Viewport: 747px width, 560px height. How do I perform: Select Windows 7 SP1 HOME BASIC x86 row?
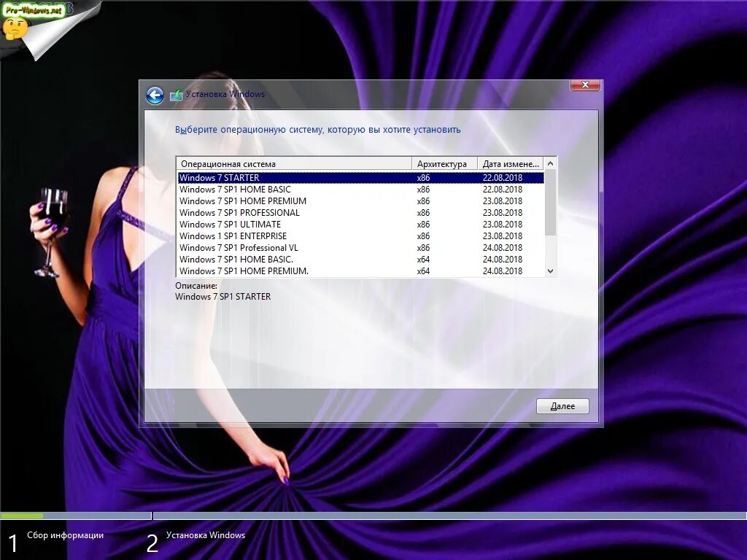coord(360,190)
